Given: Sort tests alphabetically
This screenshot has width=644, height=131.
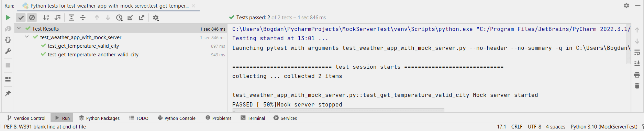Looking at the screenshot, I should click(x=46, y=18).
